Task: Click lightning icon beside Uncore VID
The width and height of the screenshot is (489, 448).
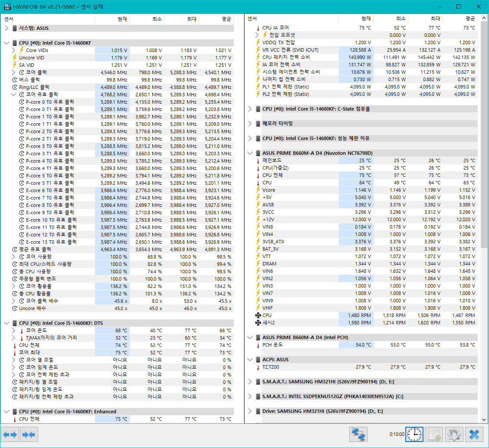Action: pyautogui.click(x=15, y=58)
